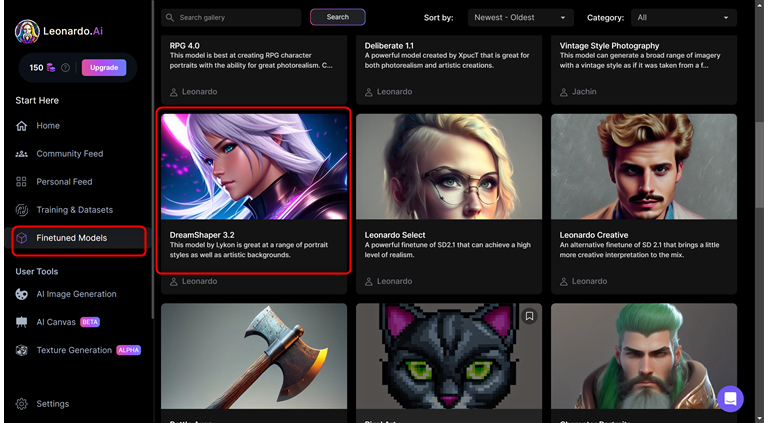Click the Search gallery input field
Viewport: 768px width, 423px height.
click(x=231, y=18)
